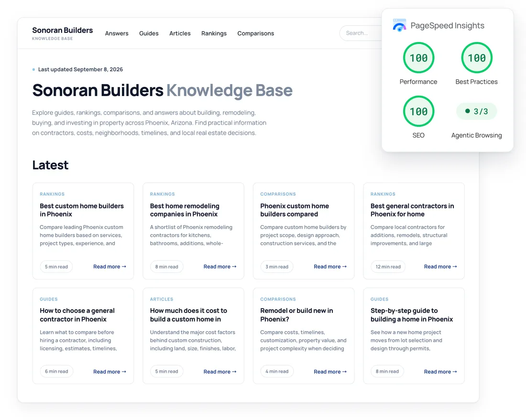
Task: Click the SEO 100 score circle
Action: point(418,111)
